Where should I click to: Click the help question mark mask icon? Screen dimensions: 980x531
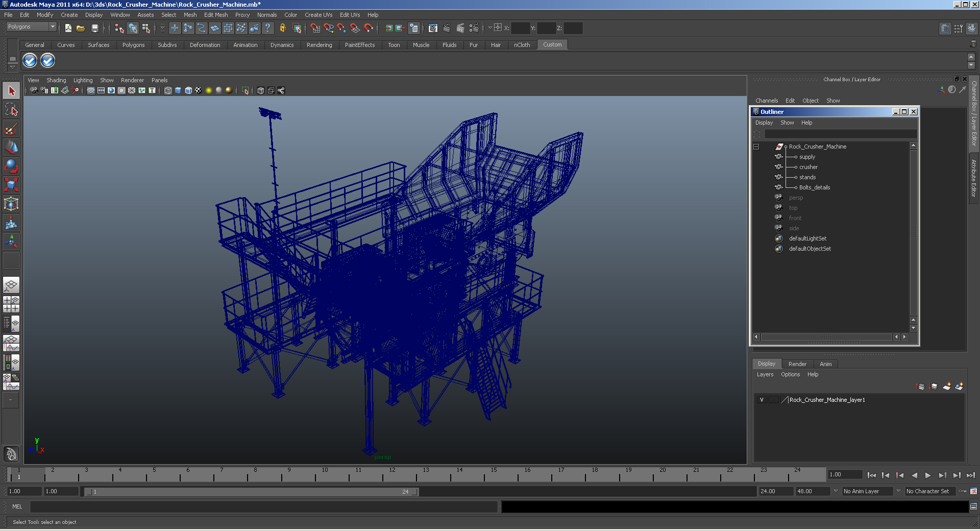tap(268, 28)
